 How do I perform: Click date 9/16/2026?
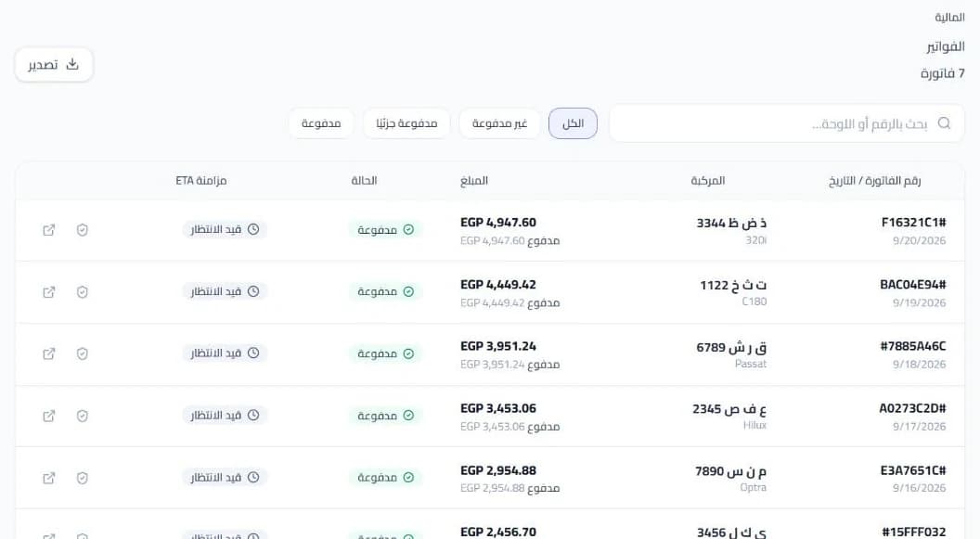(920, 488)
